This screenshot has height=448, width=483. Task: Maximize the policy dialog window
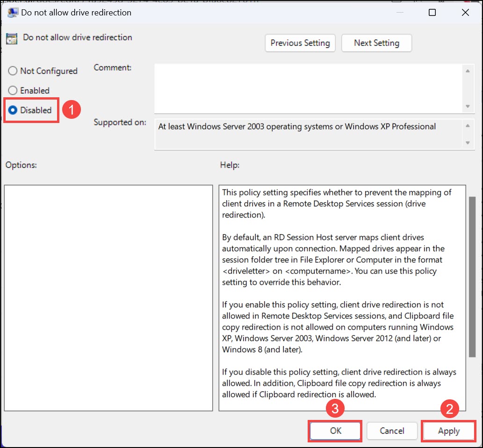(x=432, y=13)
